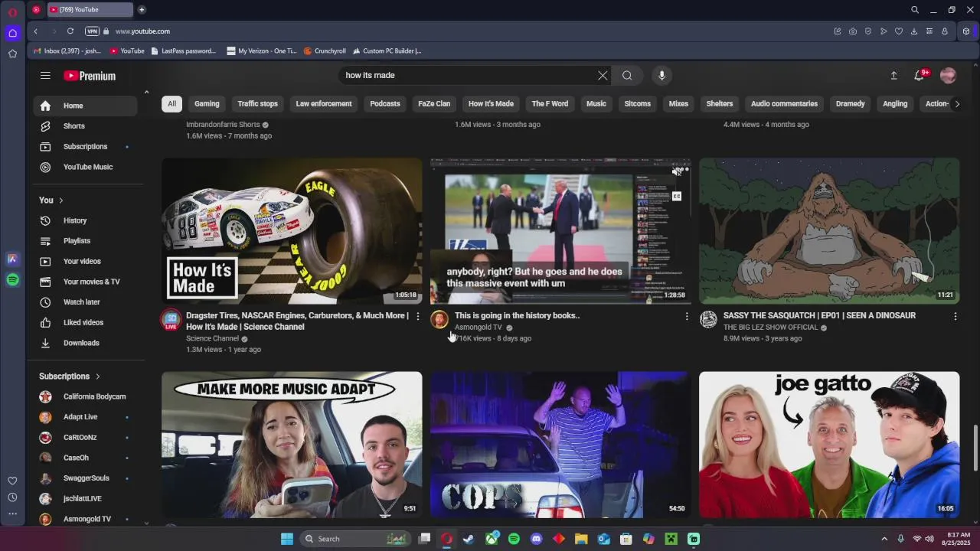Open Watch later in the sidebar
This screenshot has width=980, height=551.
(85, 302)
